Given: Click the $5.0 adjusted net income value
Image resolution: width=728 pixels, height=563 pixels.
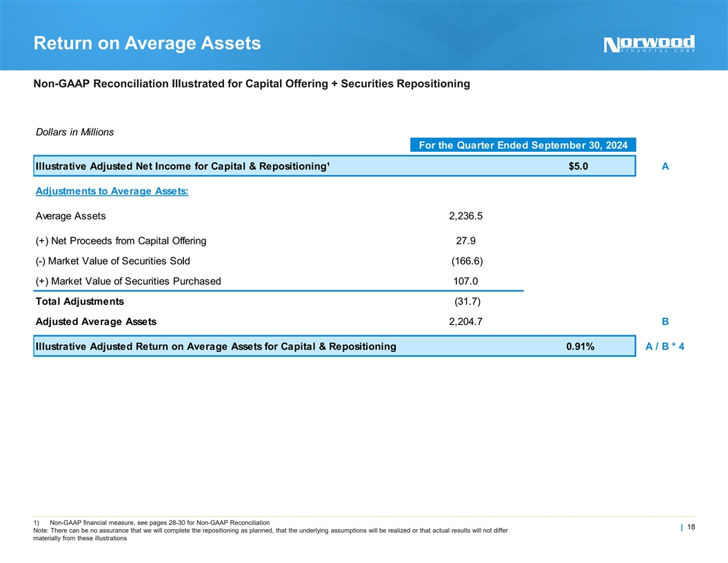Looking at the screenshot, I should pyautogui.click(x=578, y=166).
